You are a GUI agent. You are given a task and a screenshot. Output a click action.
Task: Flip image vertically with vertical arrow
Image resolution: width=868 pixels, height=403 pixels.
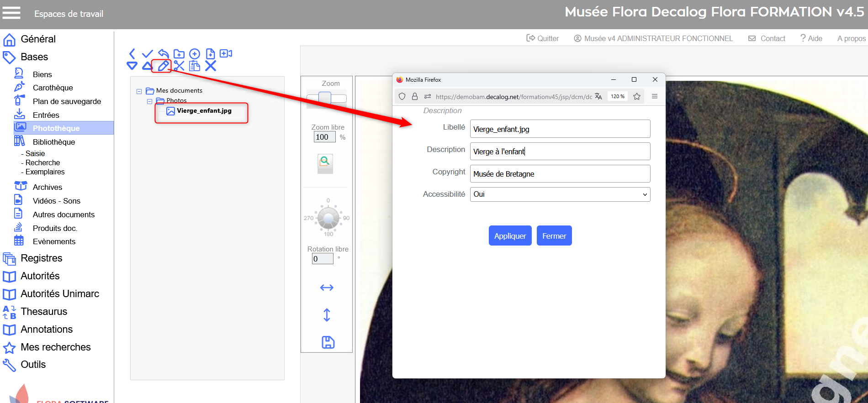(327, 315)
